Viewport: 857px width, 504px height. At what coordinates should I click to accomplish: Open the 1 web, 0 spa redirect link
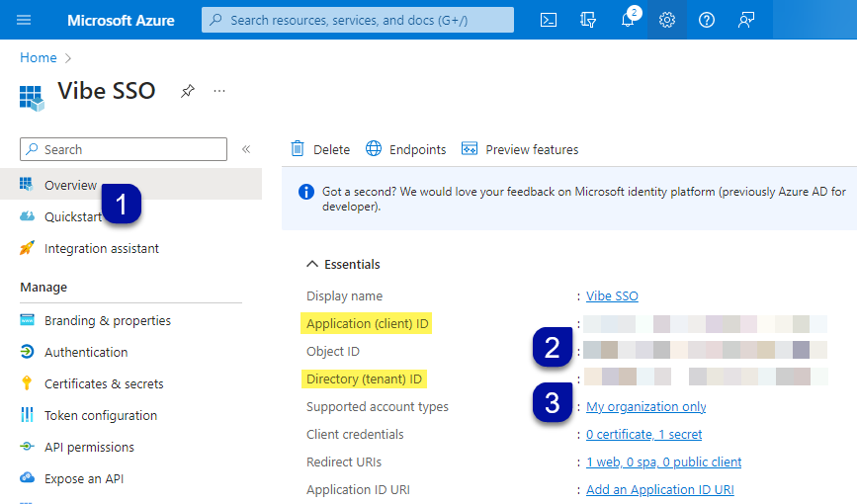(663, 462)
